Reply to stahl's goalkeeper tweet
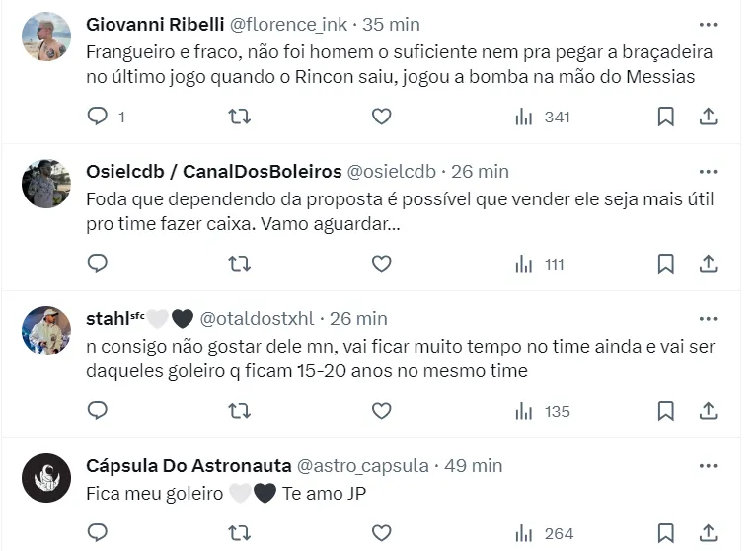The image size is (756, 551). (x=97, y=410)
